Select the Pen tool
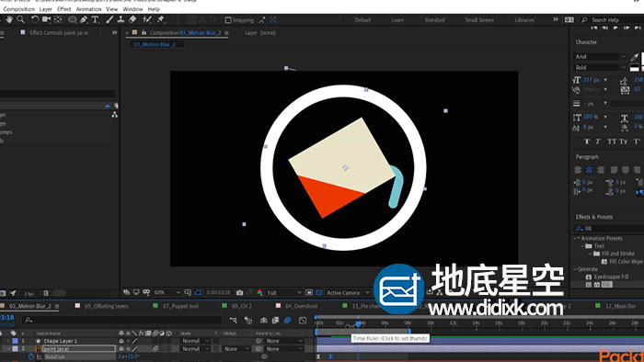This screenshot has width=644, height=362. 84,19
